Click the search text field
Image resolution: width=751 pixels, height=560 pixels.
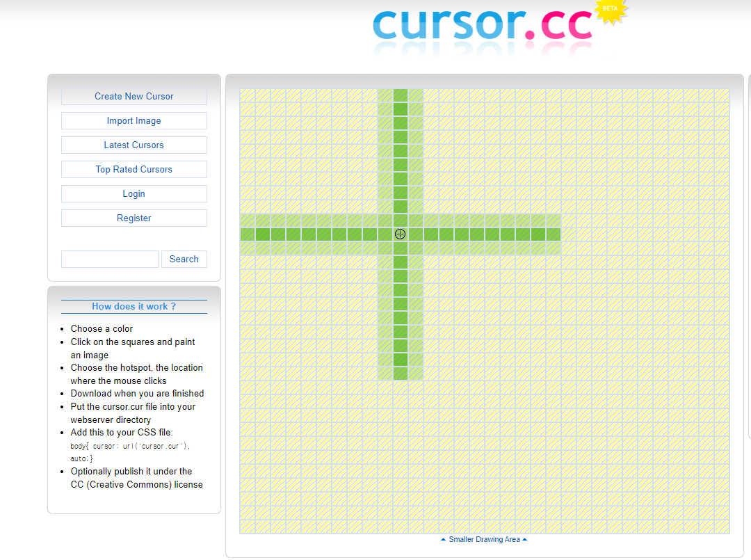110,259
